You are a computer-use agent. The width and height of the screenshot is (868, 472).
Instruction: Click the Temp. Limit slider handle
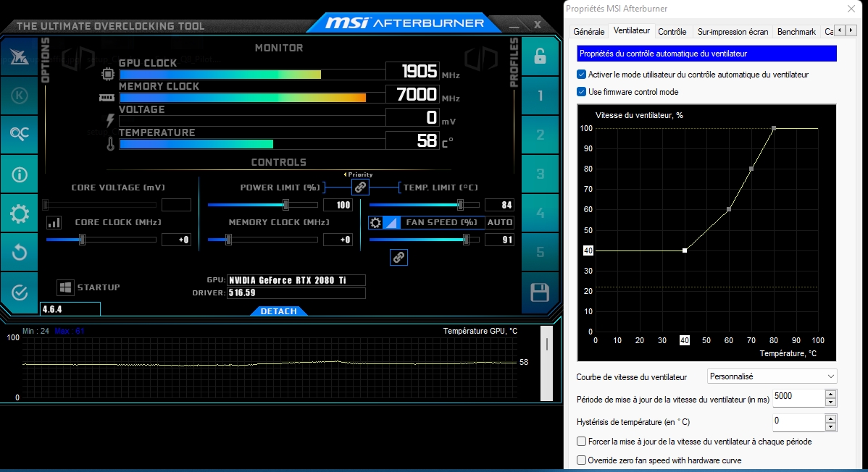point(460,205)
